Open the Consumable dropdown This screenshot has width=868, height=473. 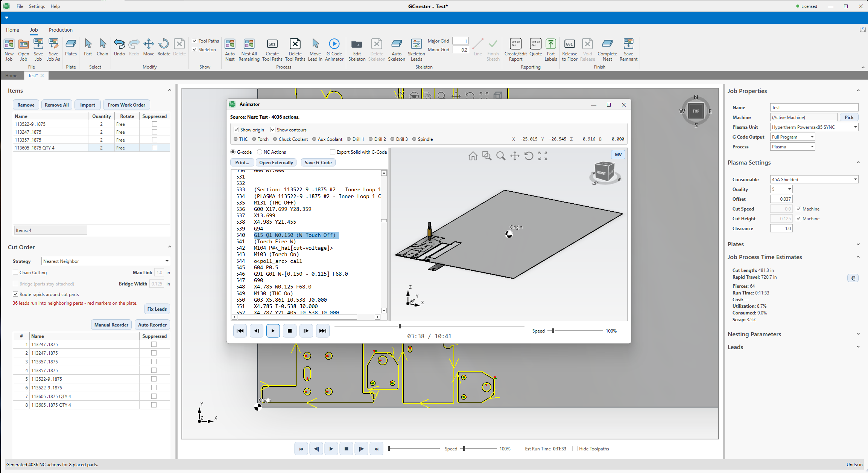point(814,179)
